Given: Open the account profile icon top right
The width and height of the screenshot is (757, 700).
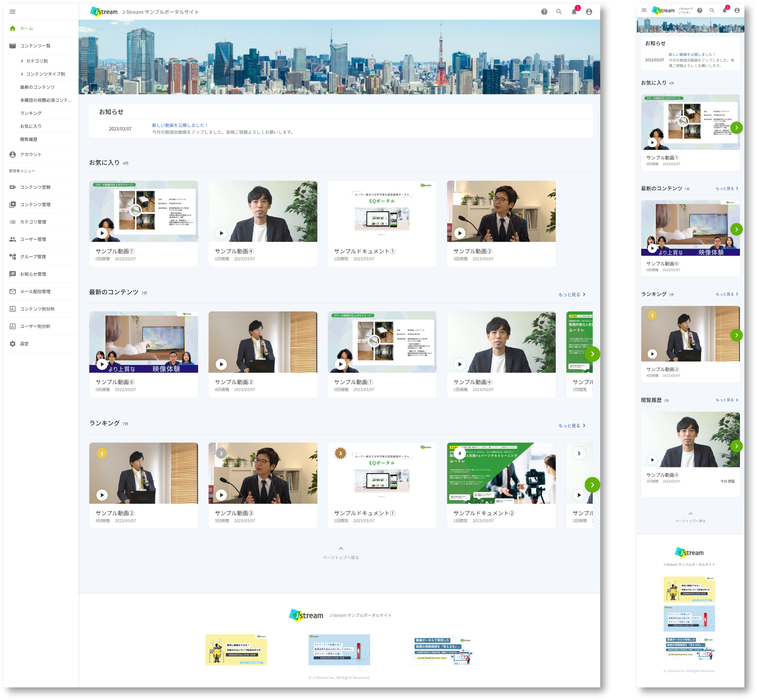Looking at the screenshot, I should click(589, 12).
